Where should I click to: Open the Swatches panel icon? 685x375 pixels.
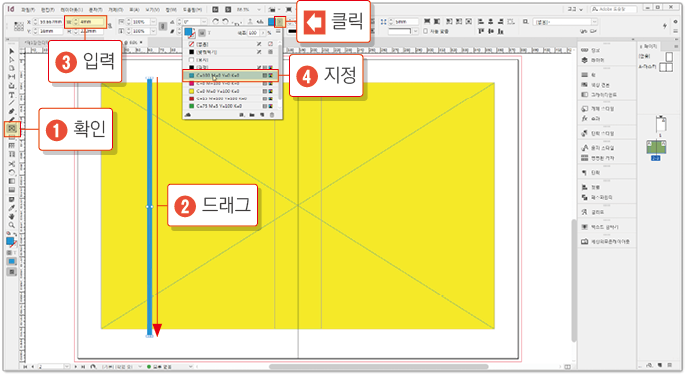click(585, 84)
